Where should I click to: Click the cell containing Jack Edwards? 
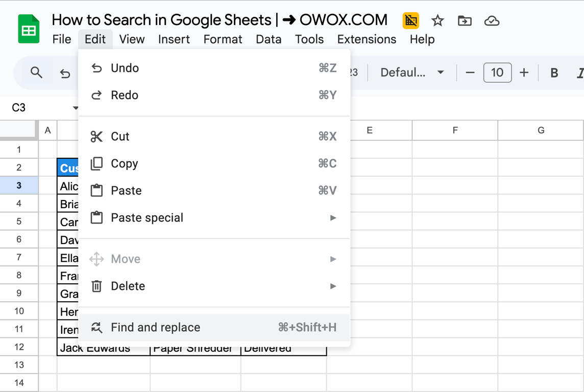[104, 349]
